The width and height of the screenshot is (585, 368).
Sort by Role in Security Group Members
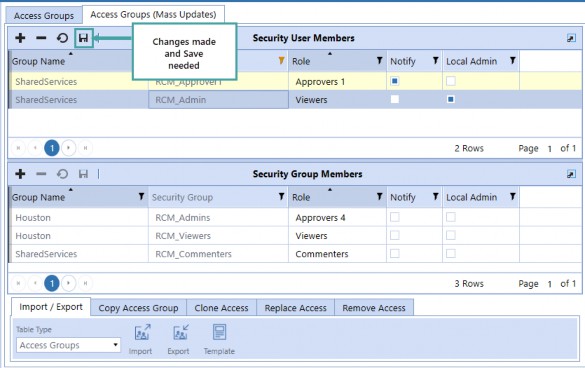click(x=301, y=197)
